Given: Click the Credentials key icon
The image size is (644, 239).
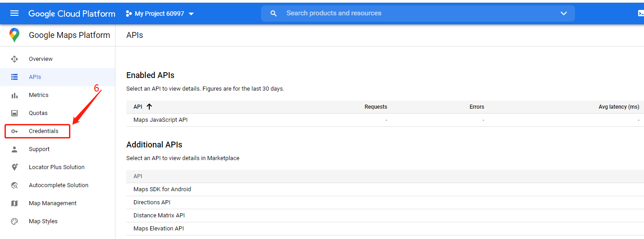Looking at the screenshot, I should [14, 131].
